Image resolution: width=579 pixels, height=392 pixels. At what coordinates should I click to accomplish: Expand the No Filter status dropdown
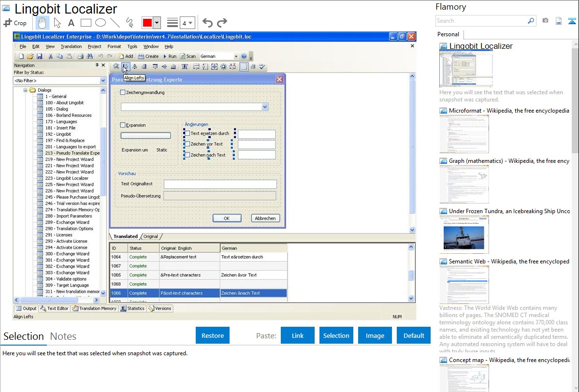[103, 81]
